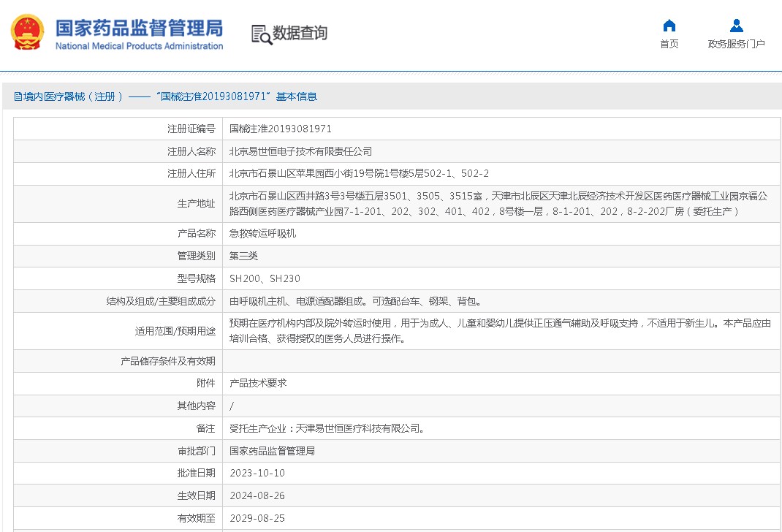Select intended use text 预期在医疗机构内部
Image resolution: width=782 pixels, height=532 pixels.
click(x=500, y=330)
